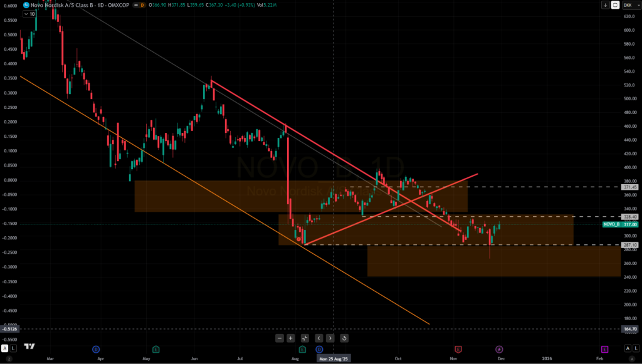
Task: Click the zoom in plus button
Action: click(291, 338)
